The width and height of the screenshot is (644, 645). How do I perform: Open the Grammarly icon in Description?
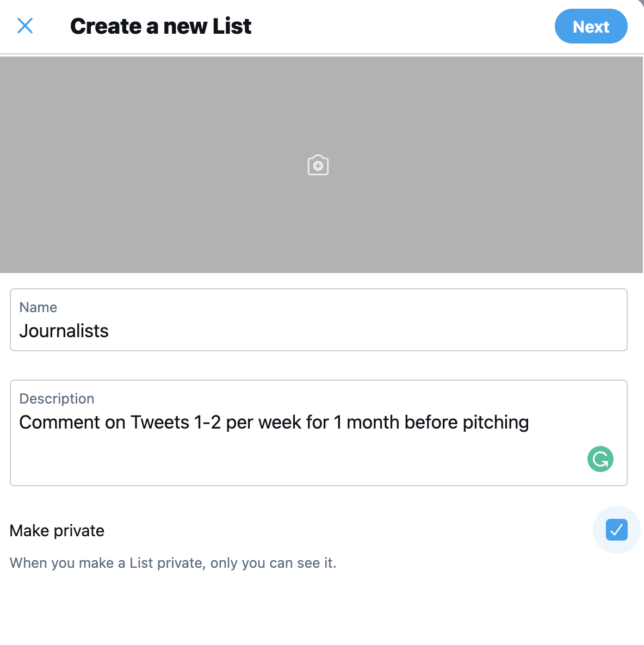[600, 459]
